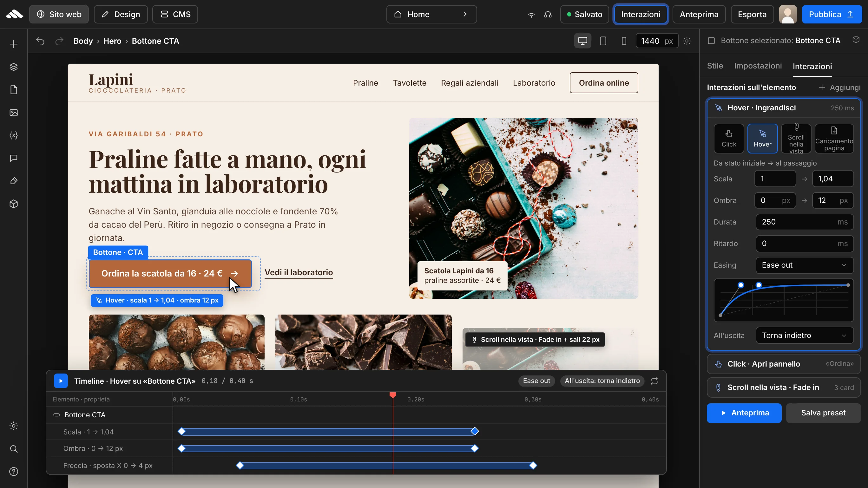Click the wifi connection status icon

(x=531, y=15)
